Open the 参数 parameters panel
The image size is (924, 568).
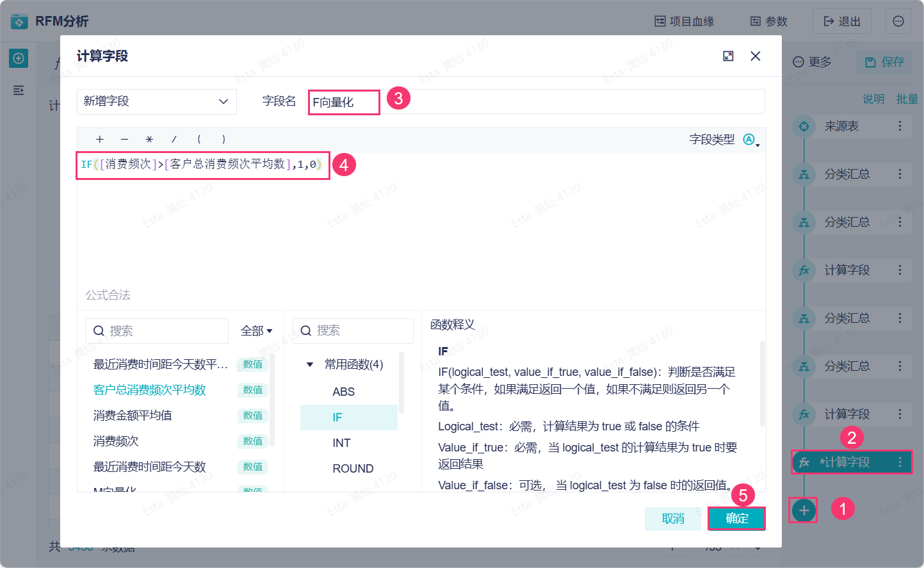point(769,22)
